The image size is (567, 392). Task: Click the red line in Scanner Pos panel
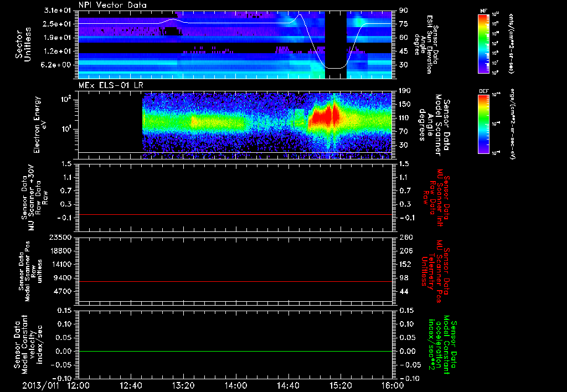235,281
